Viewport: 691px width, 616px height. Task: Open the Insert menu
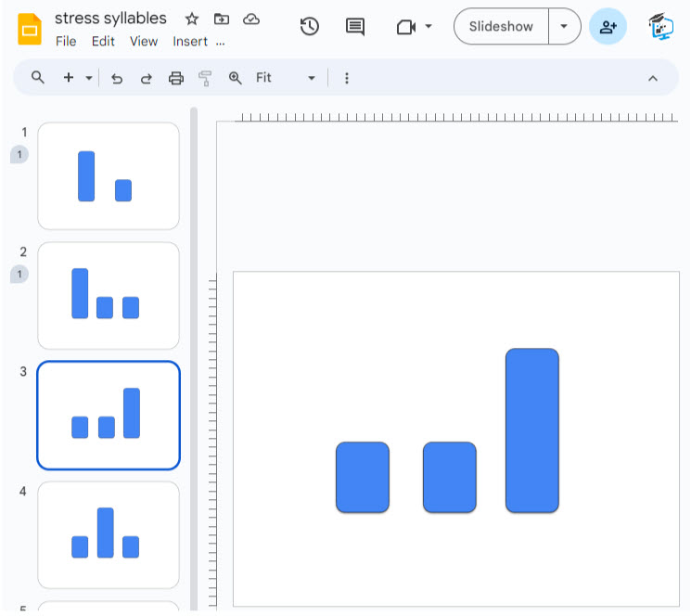(190, 42)
